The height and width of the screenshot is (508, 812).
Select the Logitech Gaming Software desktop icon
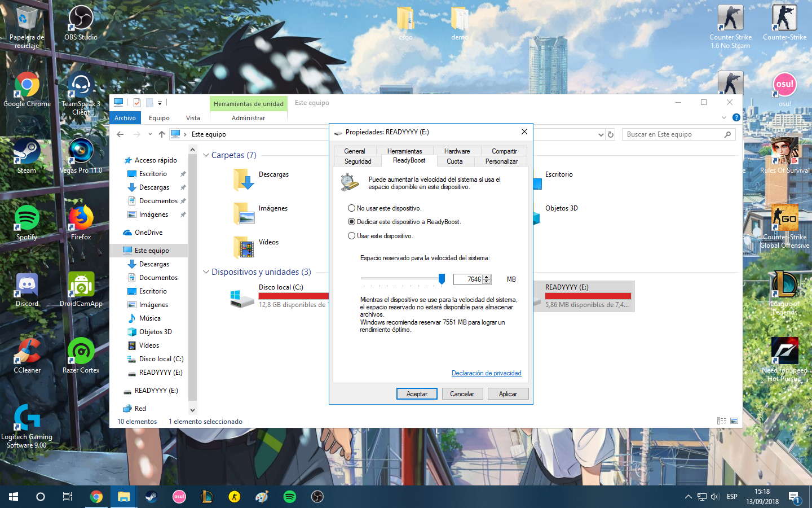point(27,426)
